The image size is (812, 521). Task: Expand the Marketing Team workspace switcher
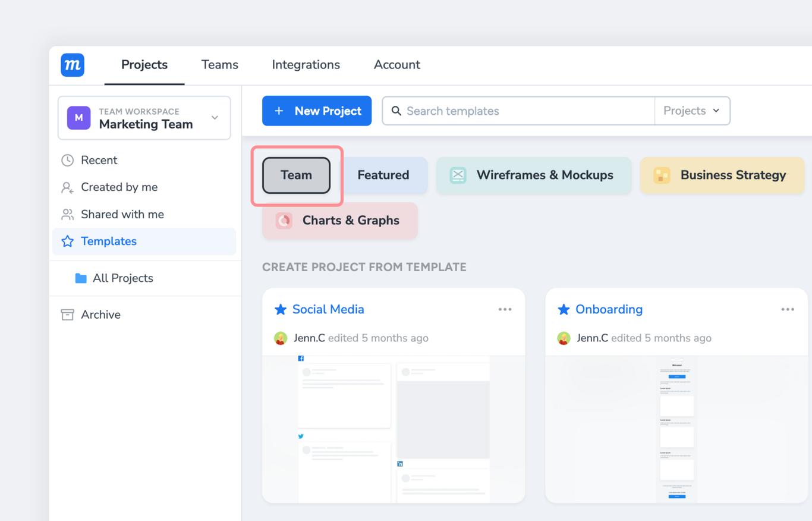pyautogui.click(x=144, y=118)
